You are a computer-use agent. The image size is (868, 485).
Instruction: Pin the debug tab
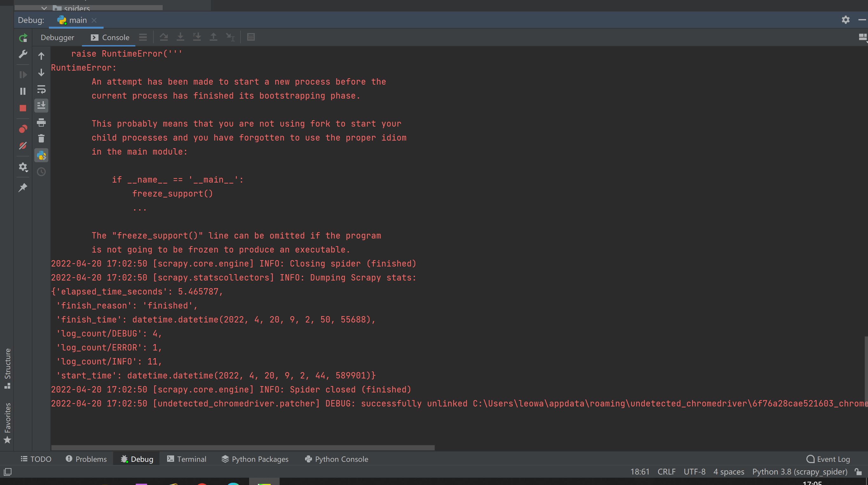tap(23, 188)
